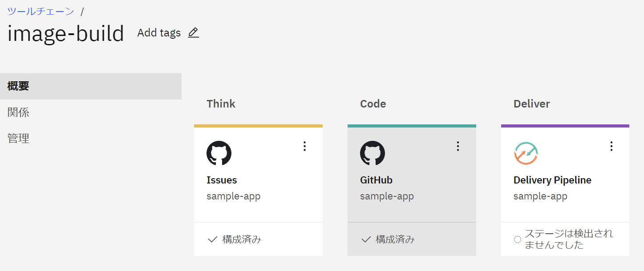Click the ステージは検出されませんでした status text

(569, 239)
